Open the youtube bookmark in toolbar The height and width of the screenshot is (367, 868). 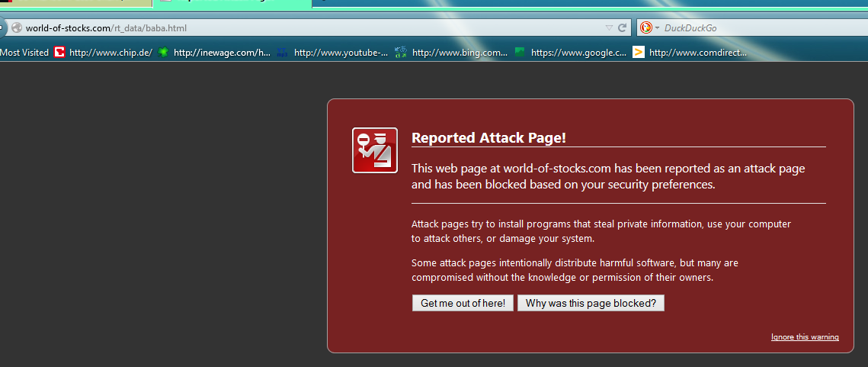point(332,53)
